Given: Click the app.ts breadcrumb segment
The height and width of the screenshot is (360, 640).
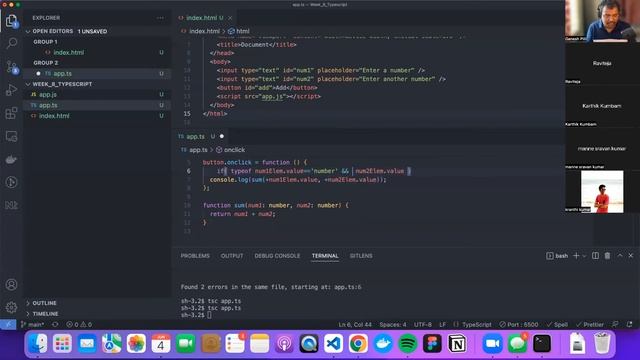Looking at the screenshot, I should 195,150.
